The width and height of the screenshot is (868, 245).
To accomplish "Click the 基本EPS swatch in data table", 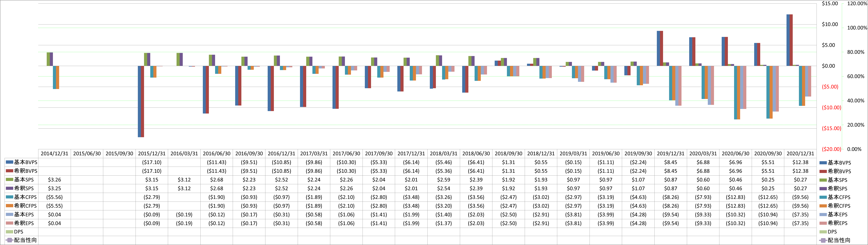I will (9, 214).
